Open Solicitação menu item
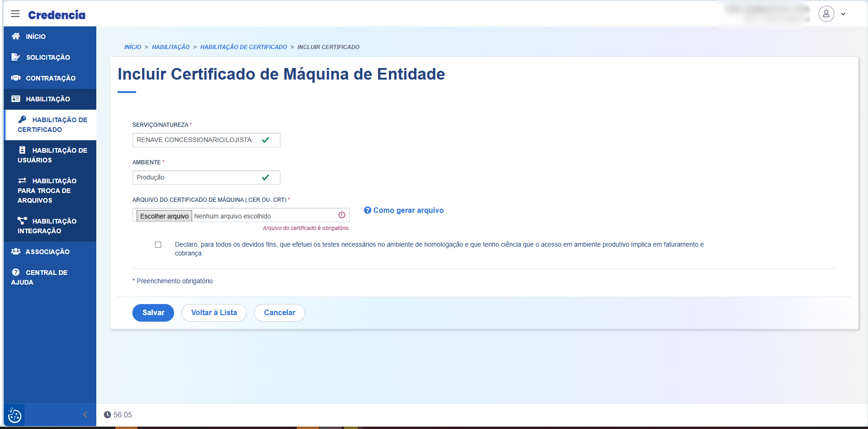The height and width of the screenshot is (429, 868). (50, 57)
